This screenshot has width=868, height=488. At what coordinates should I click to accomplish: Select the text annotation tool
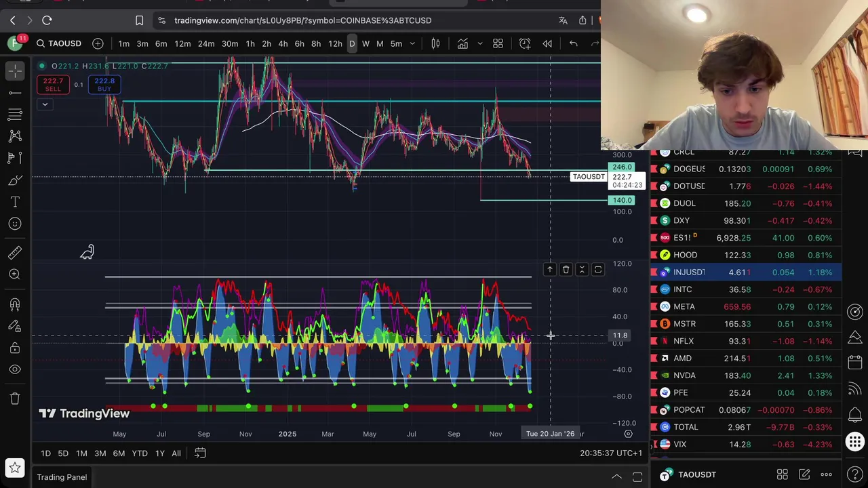tap(15, 202)
